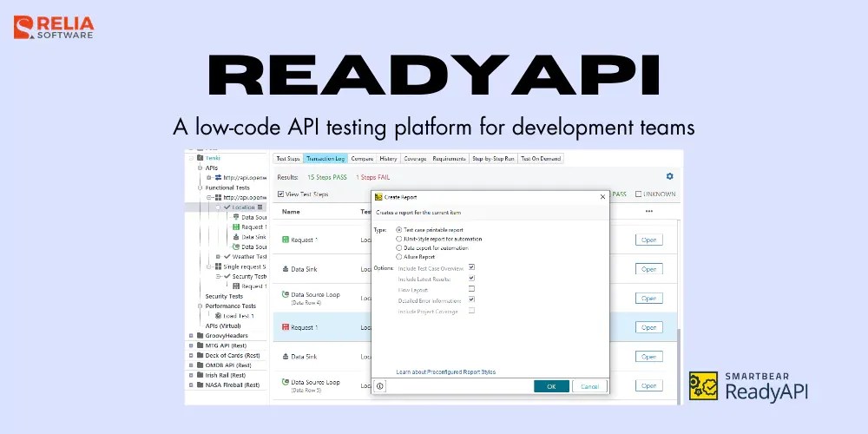Uncheck Include Test Case Overview

coord(471,267)
